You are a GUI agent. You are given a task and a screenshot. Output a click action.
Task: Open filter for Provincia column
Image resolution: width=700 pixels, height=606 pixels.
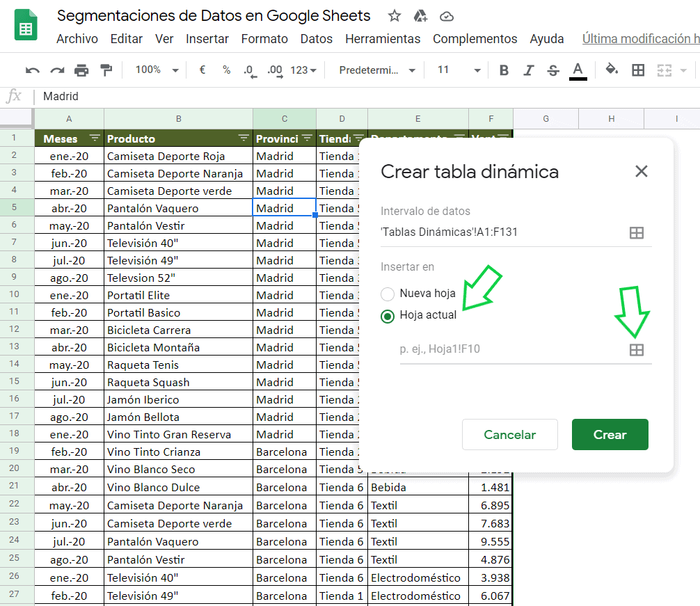(x=307, y=138)
